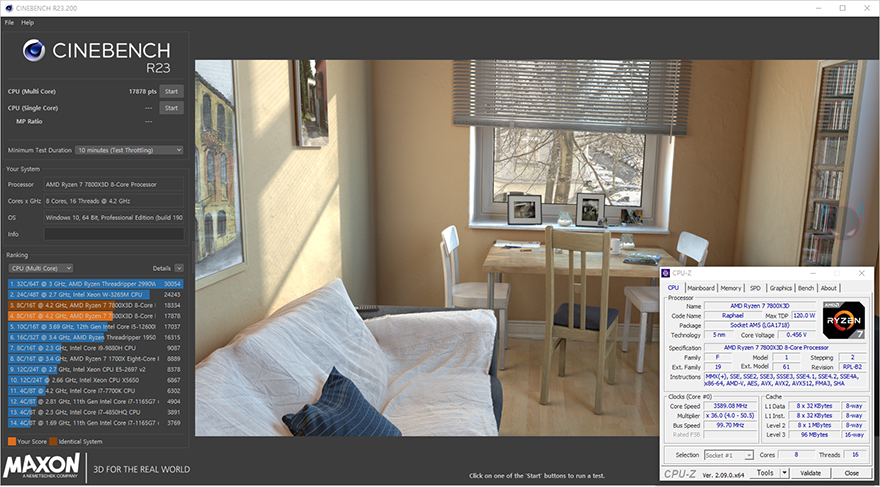Switch to About tab in CPU-Z

point(828,288)
